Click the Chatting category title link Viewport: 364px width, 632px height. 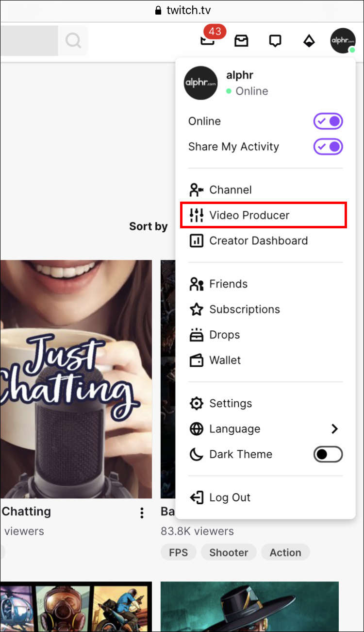[x=26, y=512]
